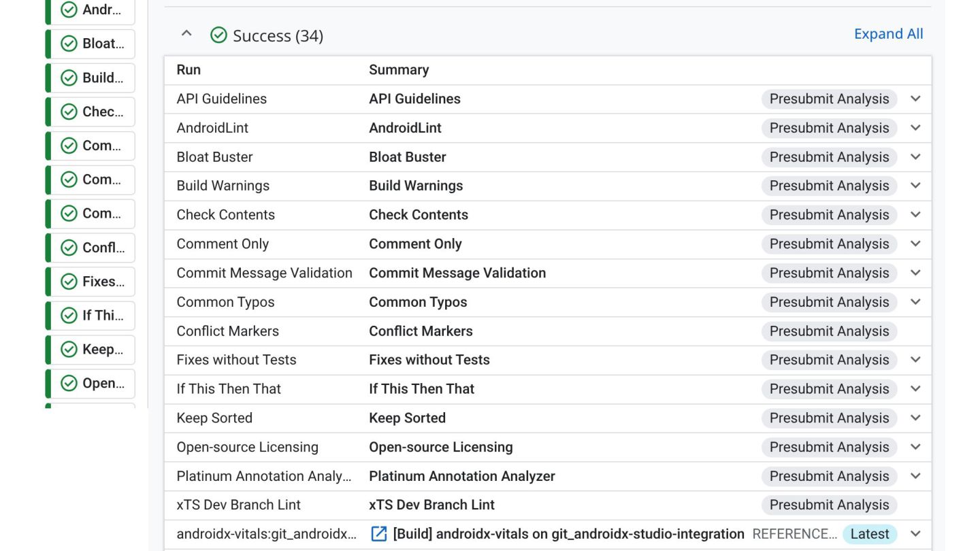Expand the Platinum Annotation Analyzer row

pos(915,476)
